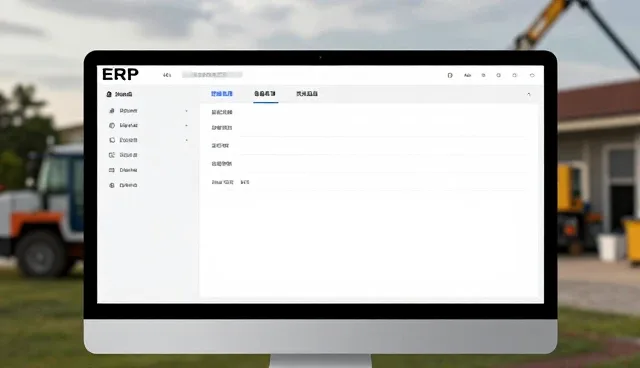Click the short text label beside the document icon
Image resolution: width=640 pixels, height=368 pixels.
(467, 75)
